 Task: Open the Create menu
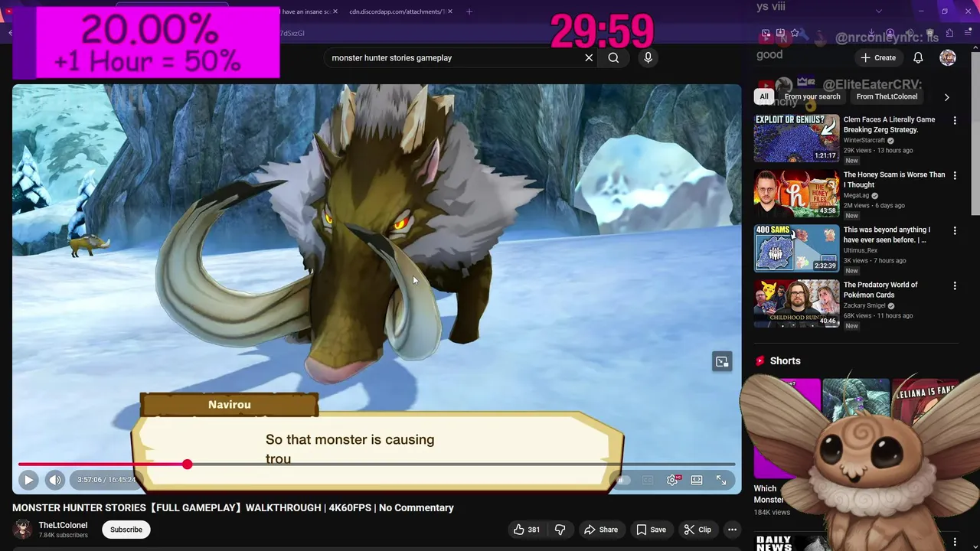click(x=878, y=57)
